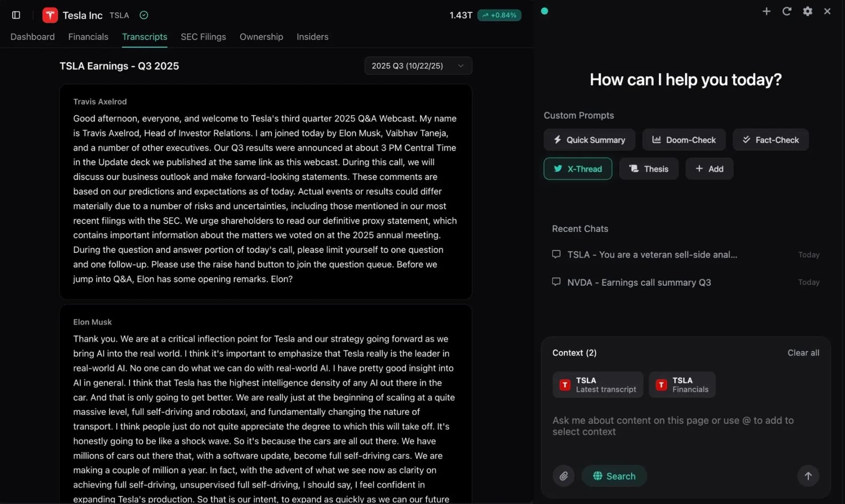Open the SEC Filings tab
This screenshot has width=845, height=504.
[203, 37]
